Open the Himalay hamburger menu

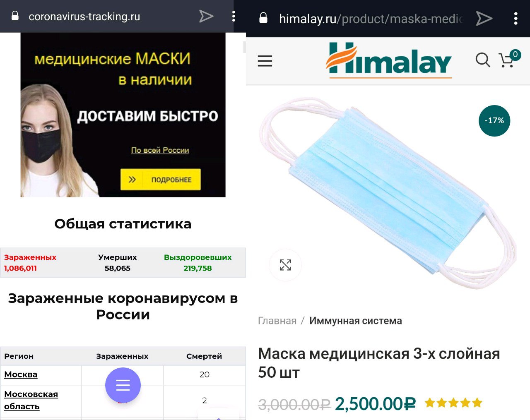265,61
